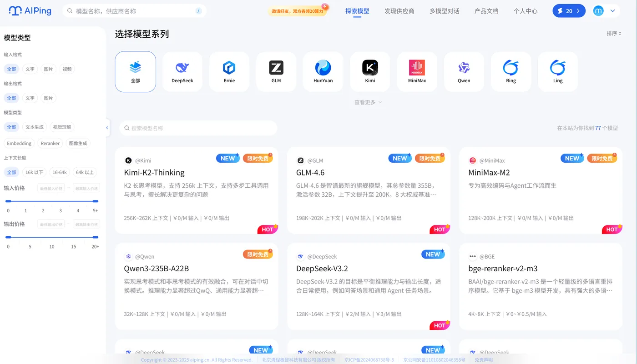Filter by 图像生成 model type
The image size is (637, 364).
pyautogui.click(x=78, y=143)
